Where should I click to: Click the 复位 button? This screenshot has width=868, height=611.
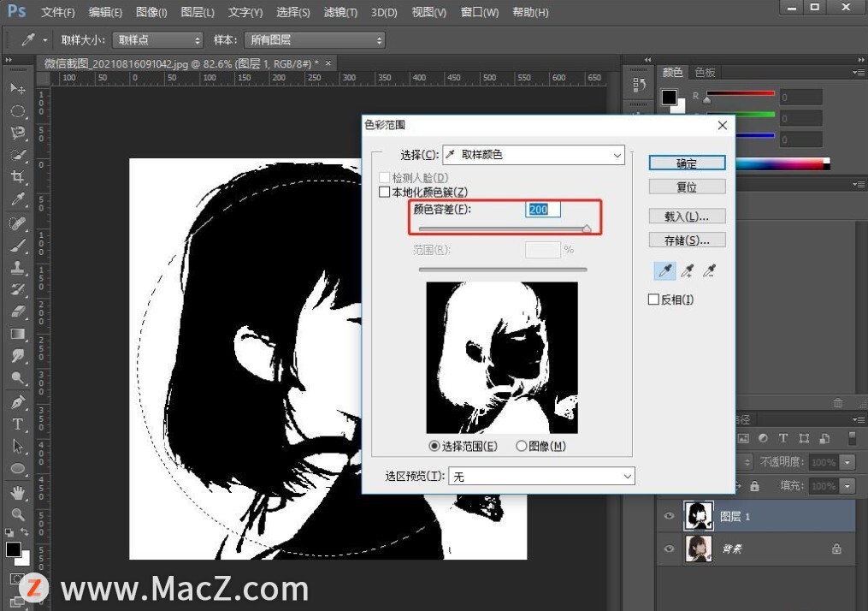687,187
